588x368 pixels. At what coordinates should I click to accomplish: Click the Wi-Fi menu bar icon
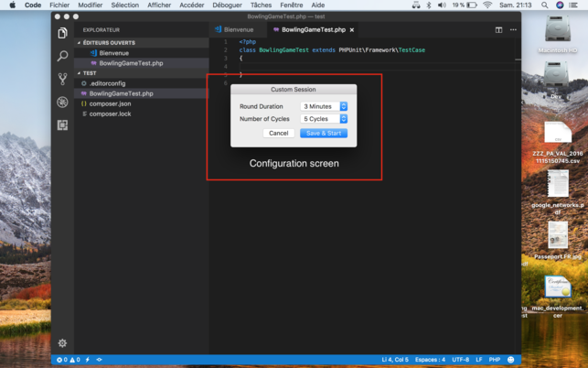(x=487, y=5)
